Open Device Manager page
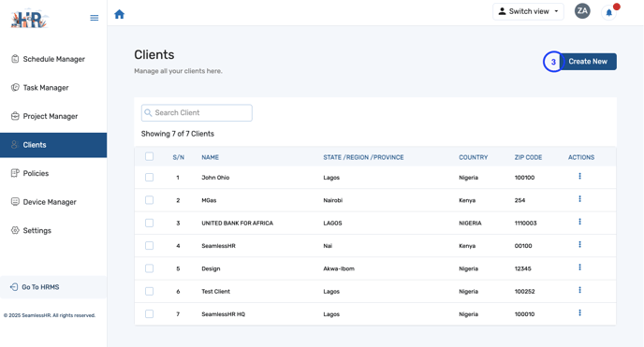Viewport: 644px width, 347px height. [53, 202]
